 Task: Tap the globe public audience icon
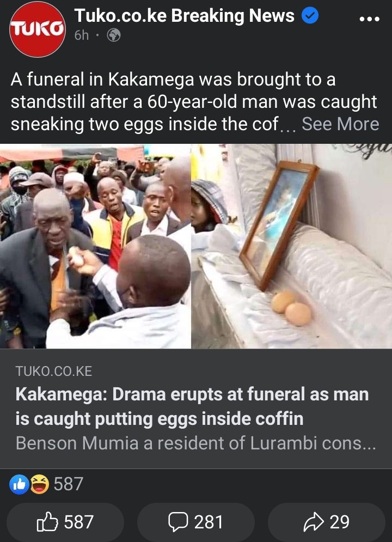point(114,35)
